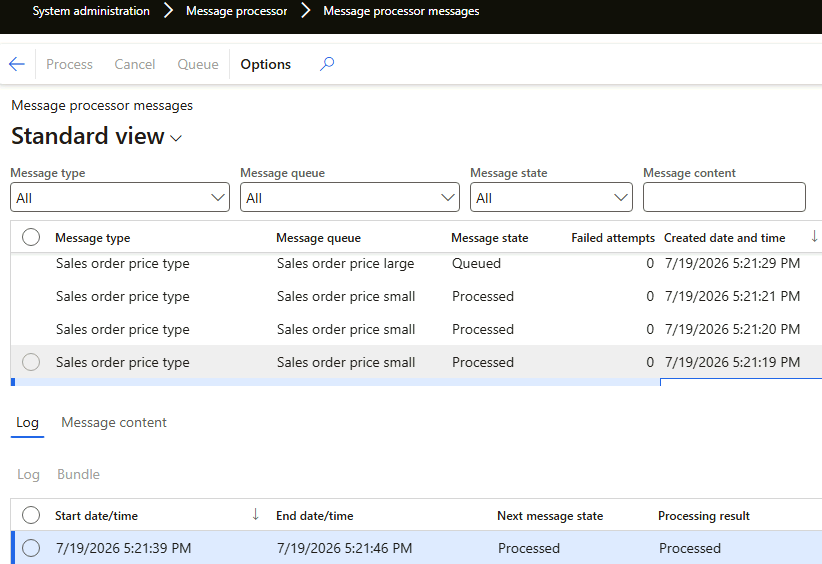Click the Queue action
Viewport: 822px width, 564px height.
[x=198, y=64]
